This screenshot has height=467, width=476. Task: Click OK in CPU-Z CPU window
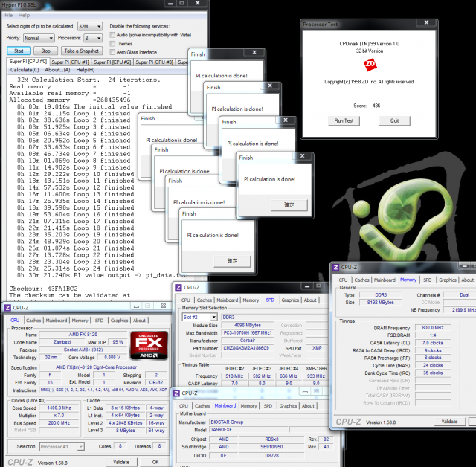click(155, 462)
